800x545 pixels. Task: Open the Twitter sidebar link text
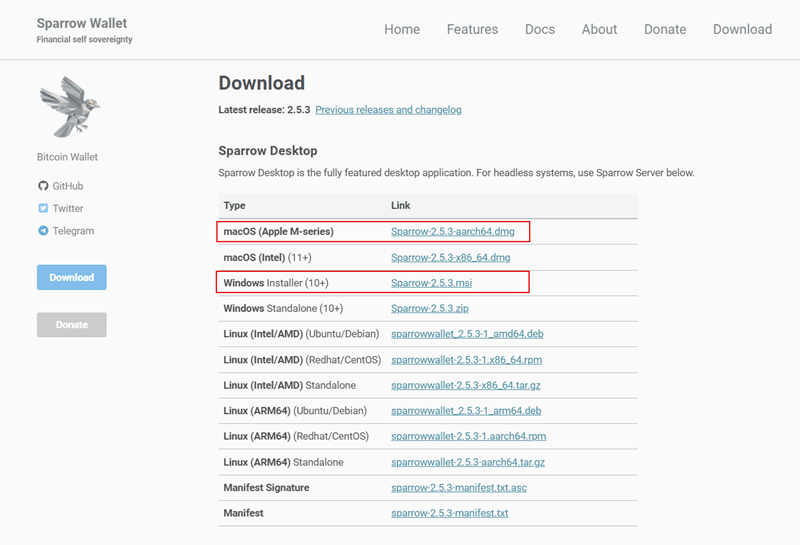68,208
